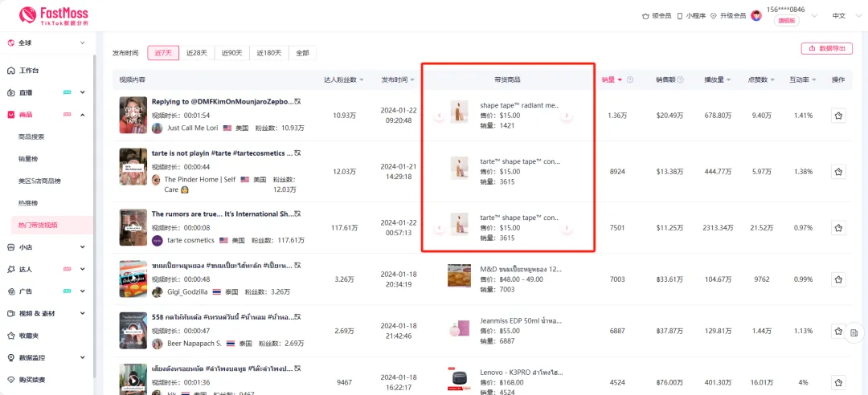Open Just Call Me Lori creator link
Screen dimensions: 868x395
[x=192, y=128]
